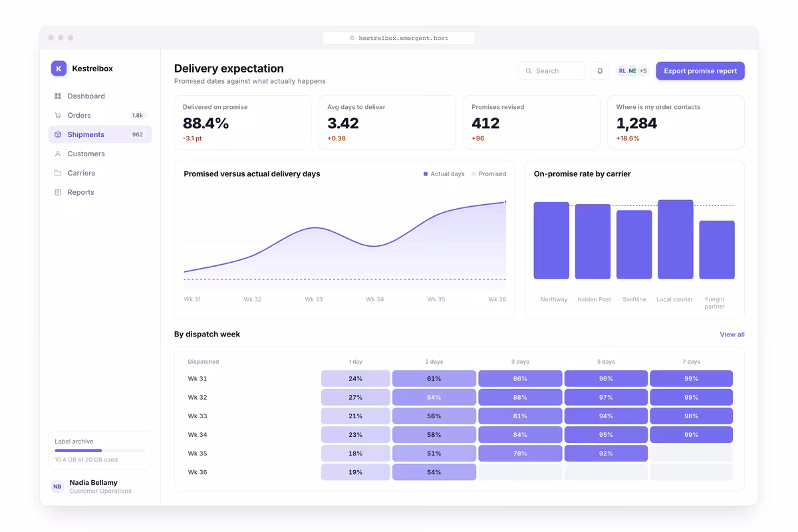798x532 pixels.
Task: Click the +18.6% change value
Action: tap(628, 138)
